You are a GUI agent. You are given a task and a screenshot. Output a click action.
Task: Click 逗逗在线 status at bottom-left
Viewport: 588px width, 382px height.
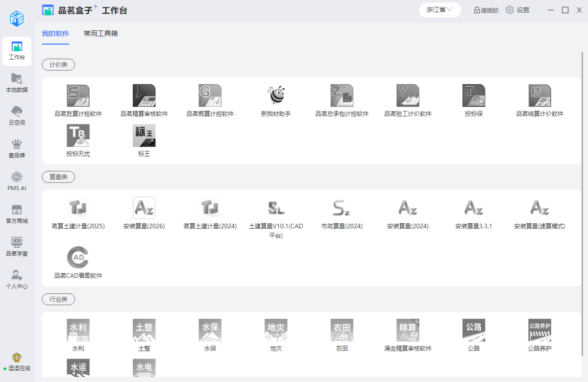click(17, 363)
